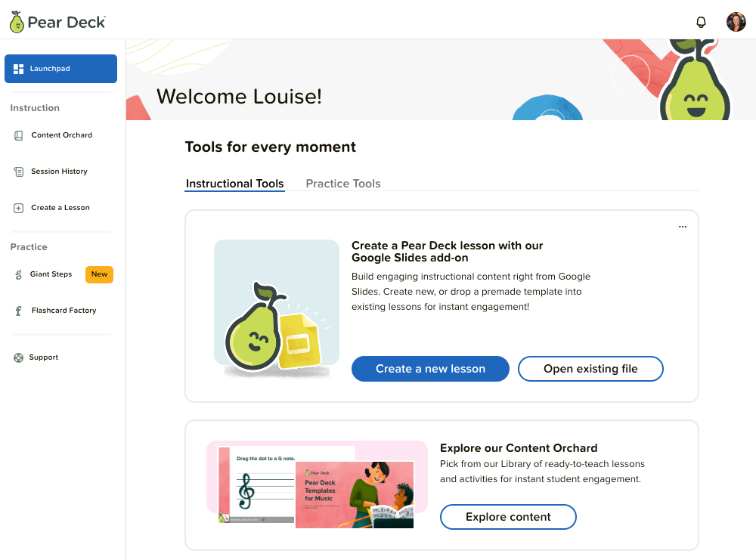Screen dimensions: 756x560
Task: Click the Explore content button
Action: [508, 517]
